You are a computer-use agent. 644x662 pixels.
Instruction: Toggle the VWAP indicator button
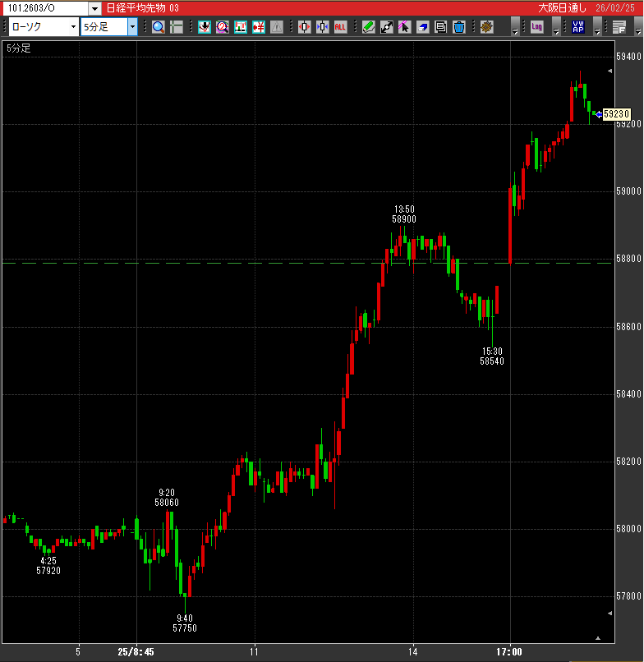point(577,27)
